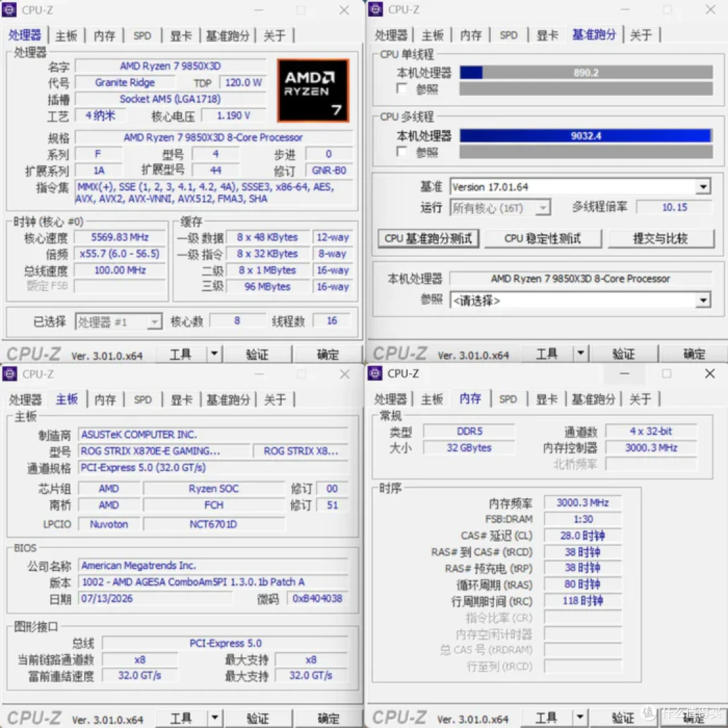
Task: Start the CPU 基准跑分测试 button
Action: [x=428, y=239]
